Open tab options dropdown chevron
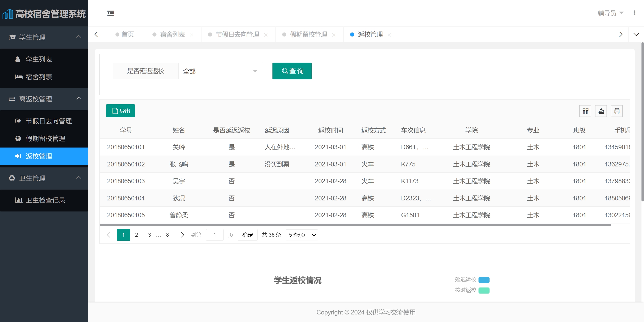 (636, 34)
